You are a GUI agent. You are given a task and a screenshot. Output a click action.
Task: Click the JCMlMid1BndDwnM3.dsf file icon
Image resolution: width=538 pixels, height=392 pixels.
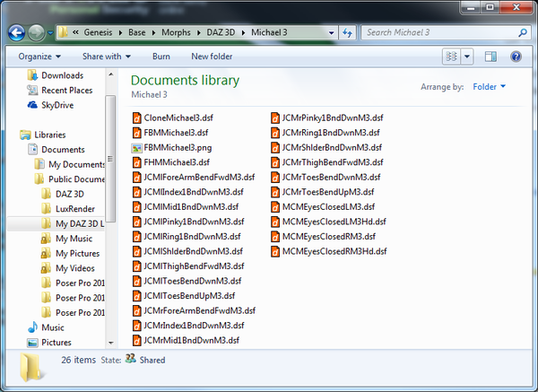(136, 207)
